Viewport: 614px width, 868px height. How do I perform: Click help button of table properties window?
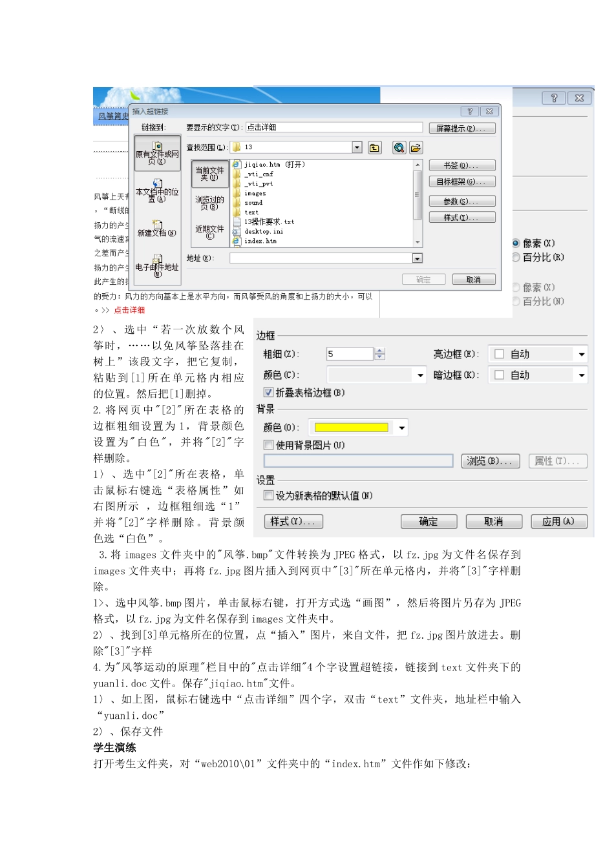tap(553, 98)
